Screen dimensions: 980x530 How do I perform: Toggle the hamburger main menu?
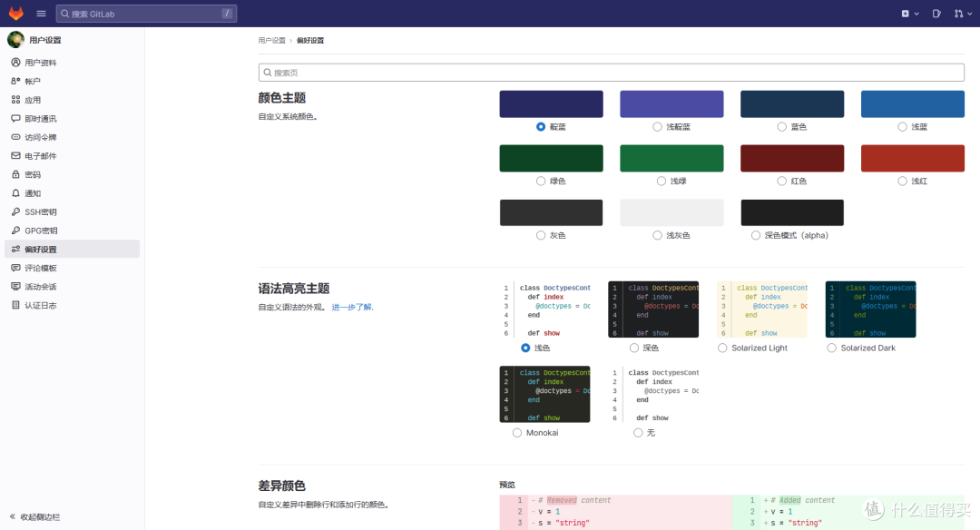point(41,13)
